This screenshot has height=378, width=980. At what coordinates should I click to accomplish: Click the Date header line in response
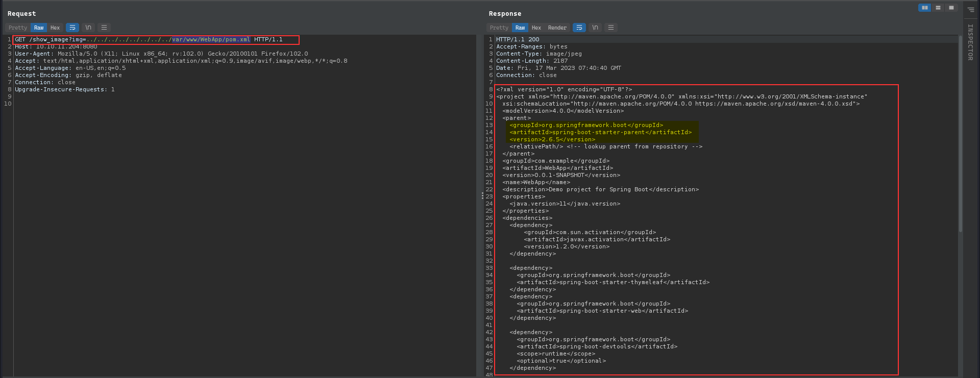pos(559,68)
